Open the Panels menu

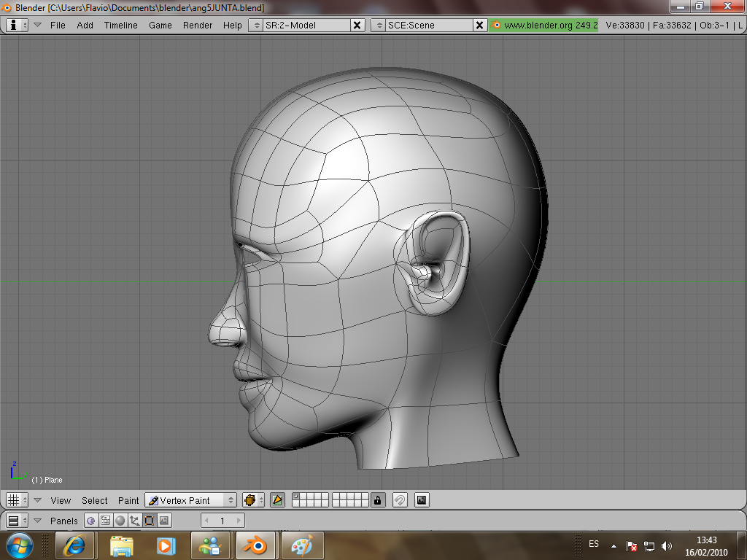click(64, 521)
